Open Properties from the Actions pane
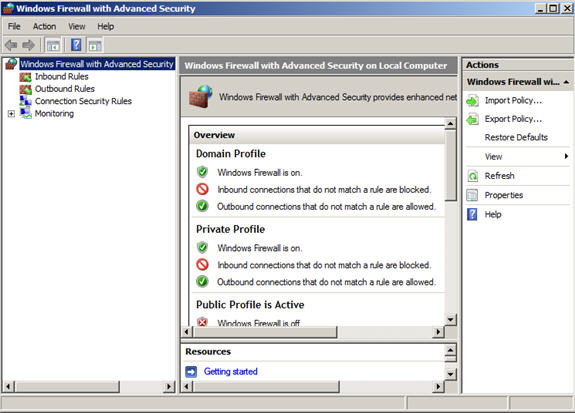575x413 pixels. click(504, 195)
